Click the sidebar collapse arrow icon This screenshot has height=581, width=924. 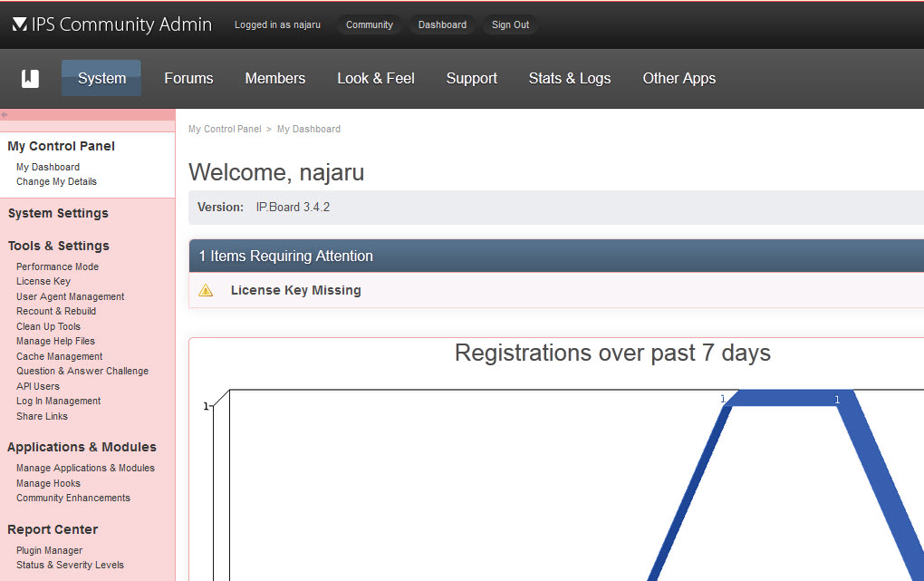pyautogui.click(x=5, y=115)
